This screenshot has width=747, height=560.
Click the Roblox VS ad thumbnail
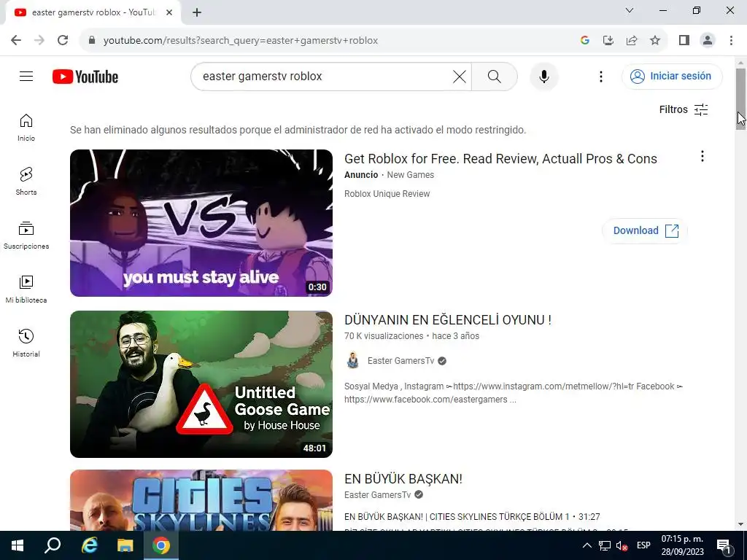click(201, 223)
